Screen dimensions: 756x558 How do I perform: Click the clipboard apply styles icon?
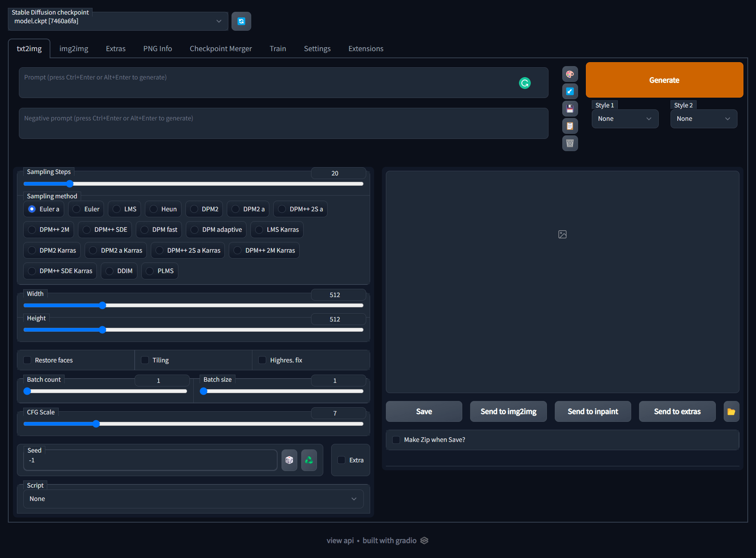pos(570,126)
